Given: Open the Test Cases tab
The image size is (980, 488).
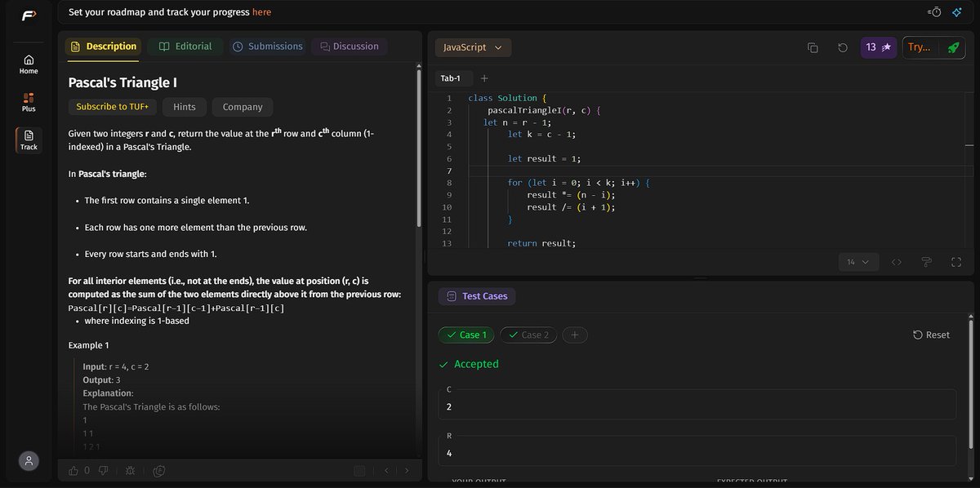Looking at the screenshot, I should tap(477, 296).
